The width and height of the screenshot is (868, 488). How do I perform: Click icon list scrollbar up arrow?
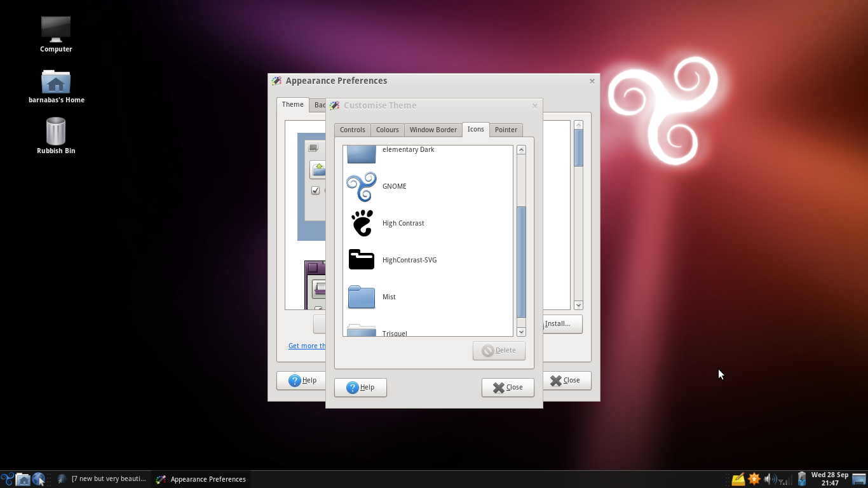(521, 150)
